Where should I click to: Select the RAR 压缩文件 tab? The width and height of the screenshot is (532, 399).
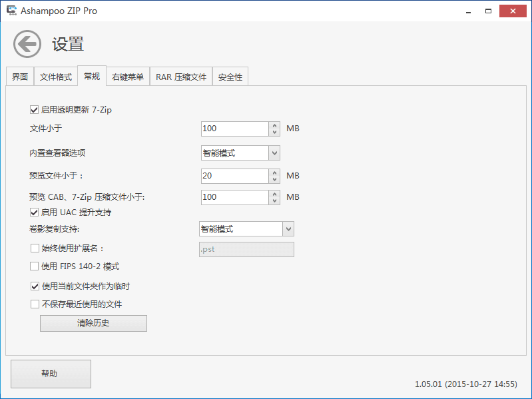tap(181, 77)
